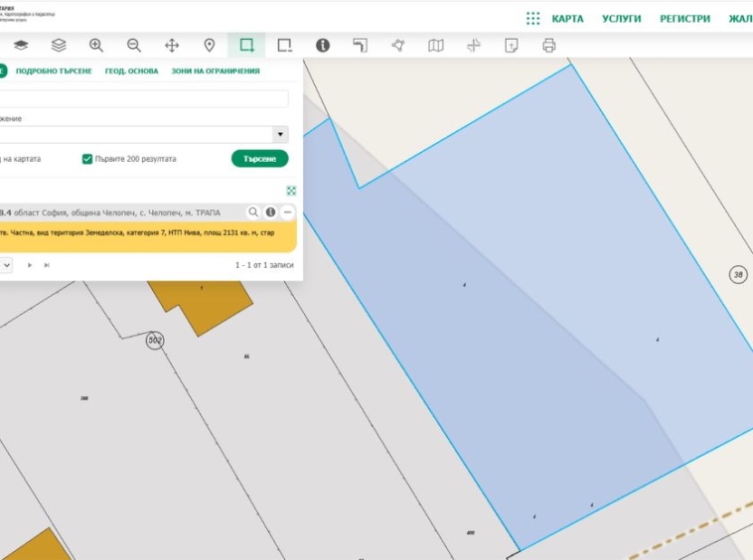Expand the location dropdown arrow
This screenshot has width=753, height=560.
pyautogui.click(x=280, y=134)
